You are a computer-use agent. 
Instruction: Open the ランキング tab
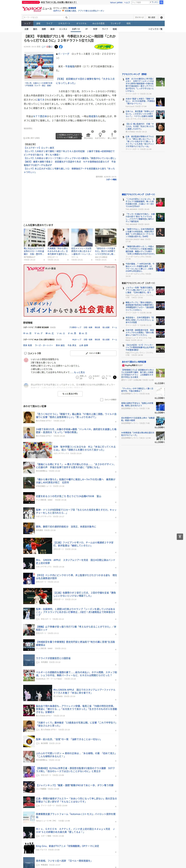click(115, 24)
